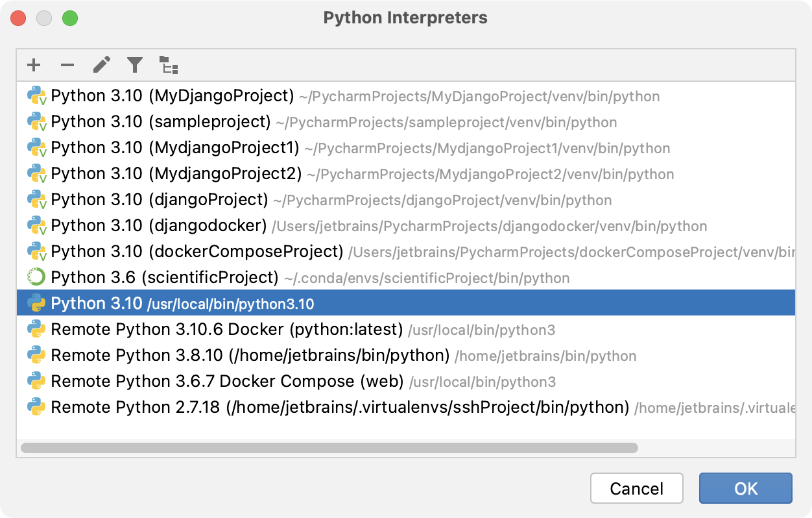
Task: Dismiss dialog with Cancel
Action: (x=636, y=488)
